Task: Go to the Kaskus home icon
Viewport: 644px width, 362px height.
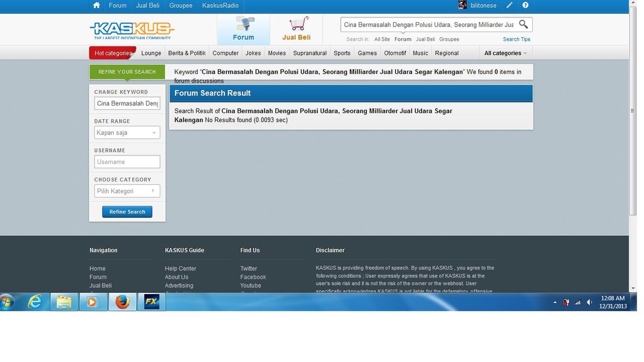Action: pyautogui.click(x=97, y=6)
